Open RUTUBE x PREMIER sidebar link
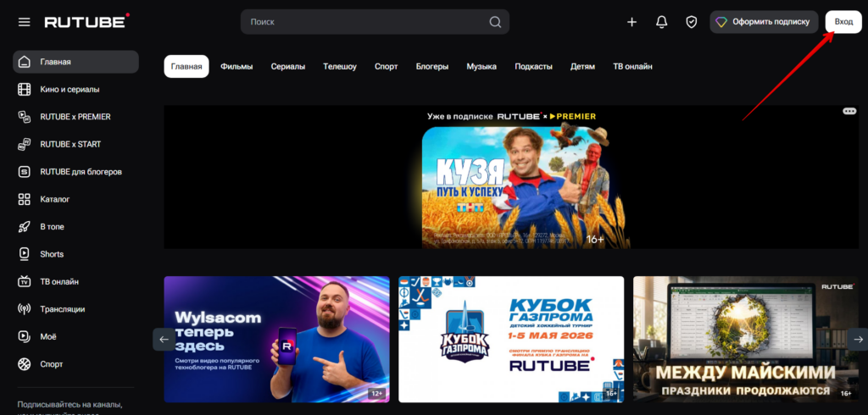868x415 pixels. 75,117
